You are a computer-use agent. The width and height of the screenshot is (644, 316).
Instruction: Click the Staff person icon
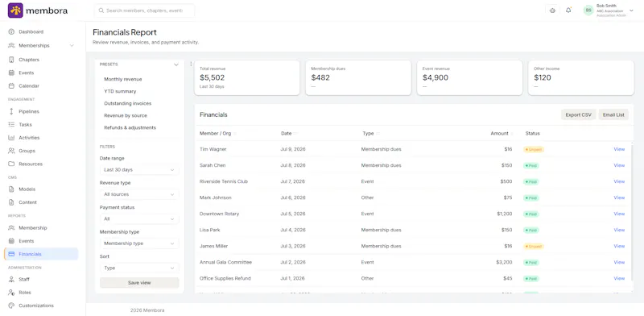[11, 280]
